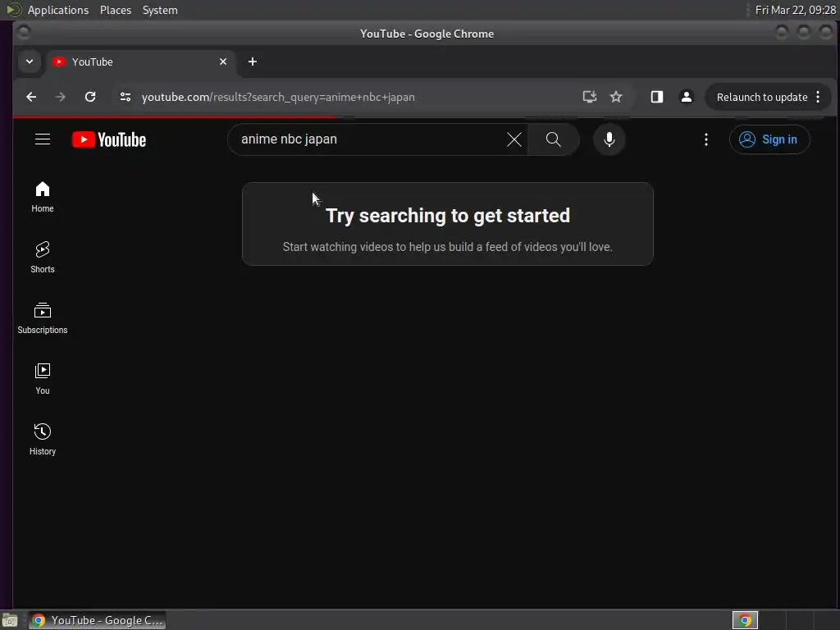Open You section in sidebar
840x630 pixels.
click(43, 379)
